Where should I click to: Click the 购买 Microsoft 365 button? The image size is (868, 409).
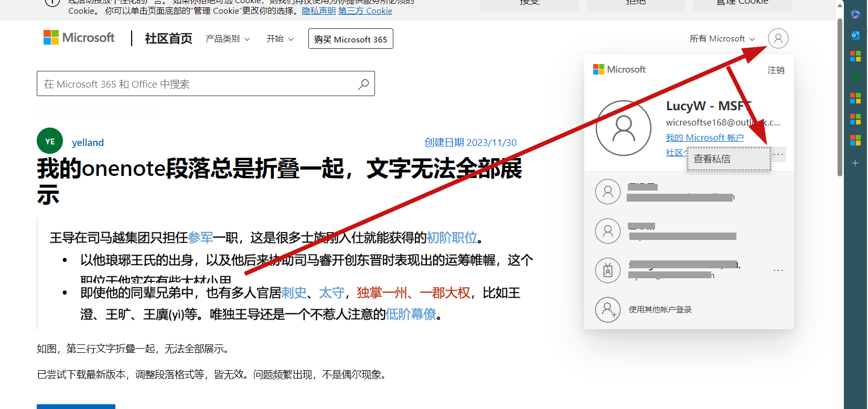coord(351,39)
